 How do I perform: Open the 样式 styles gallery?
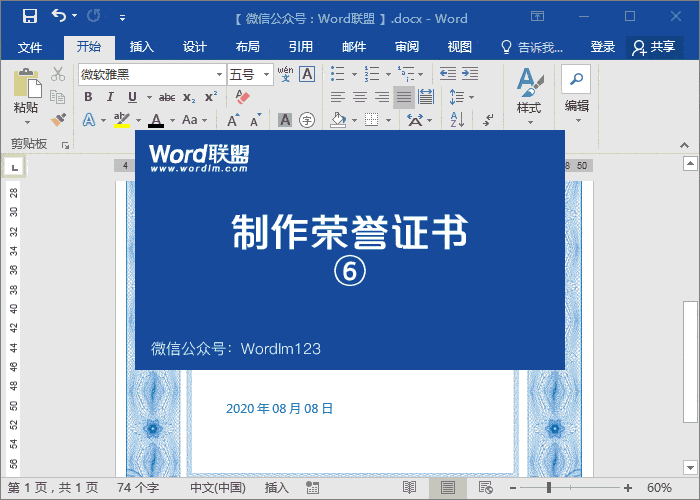tap(529, 96)
